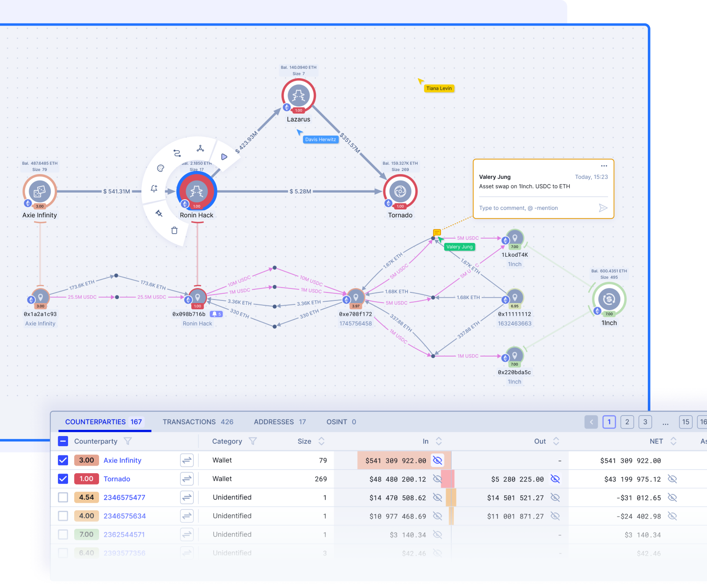The height and width of the screenshot is (588, 707).
Task: Select the Ronin Hack node icon
Action: pyautogui.click(x=197, y=191)
